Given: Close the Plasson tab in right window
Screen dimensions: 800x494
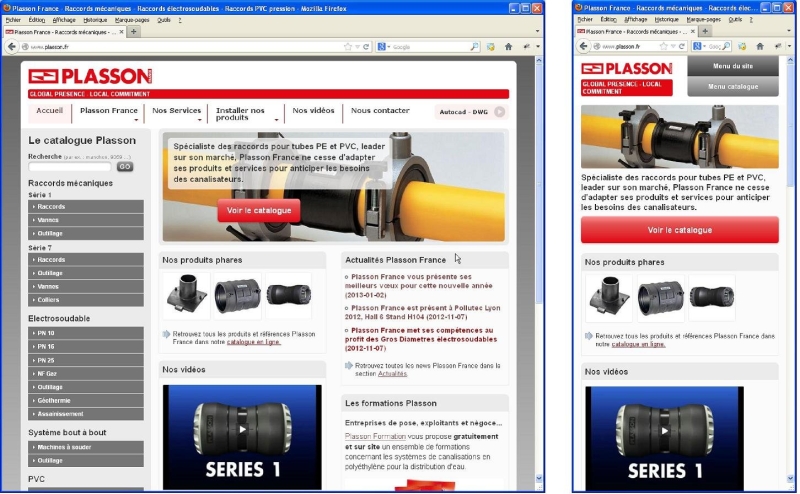Looking at the screenshot, I should click(692, 31).
